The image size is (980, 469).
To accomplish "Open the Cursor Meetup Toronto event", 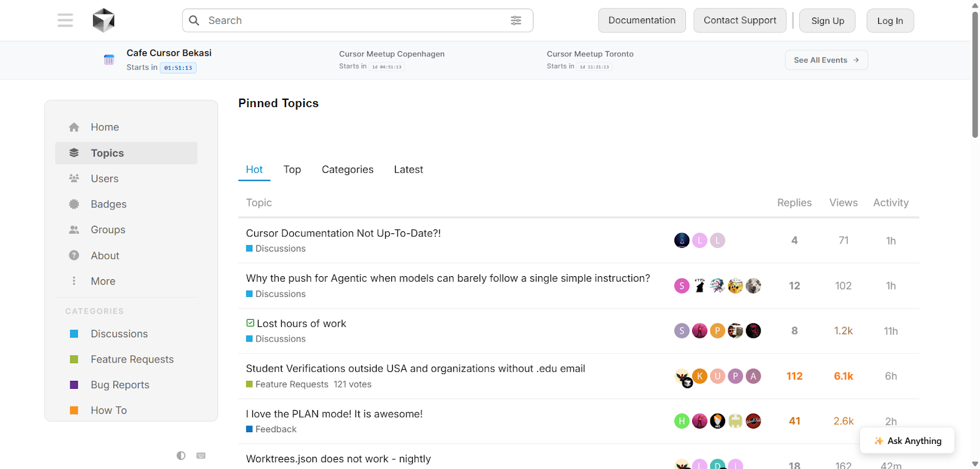I will pos(590,54).
